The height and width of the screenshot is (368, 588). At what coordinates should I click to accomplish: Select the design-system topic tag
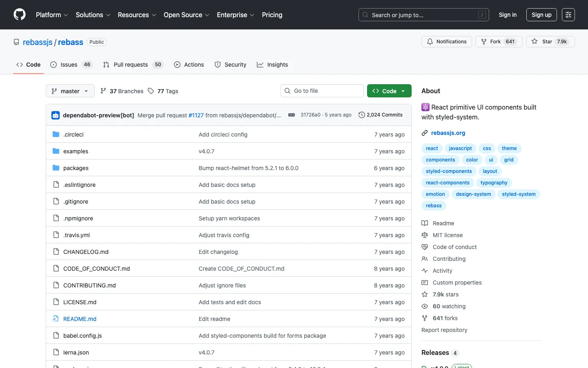tap(473, 194)
